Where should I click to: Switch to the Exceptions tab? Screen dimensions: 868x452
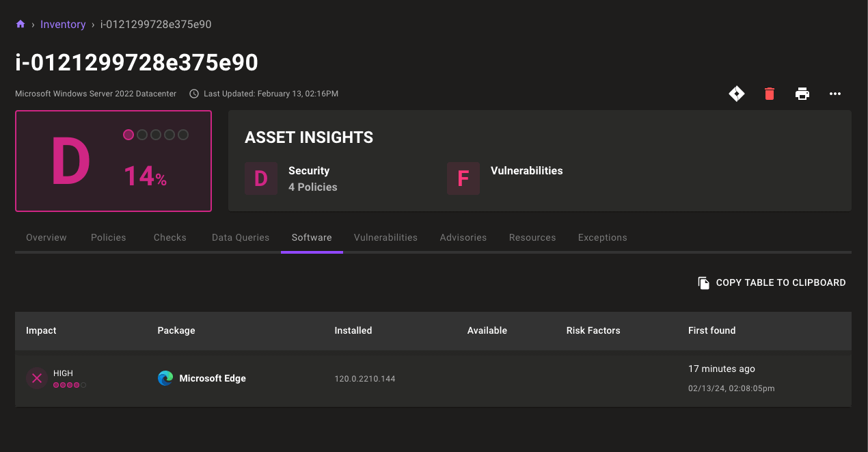click(602, 237)
